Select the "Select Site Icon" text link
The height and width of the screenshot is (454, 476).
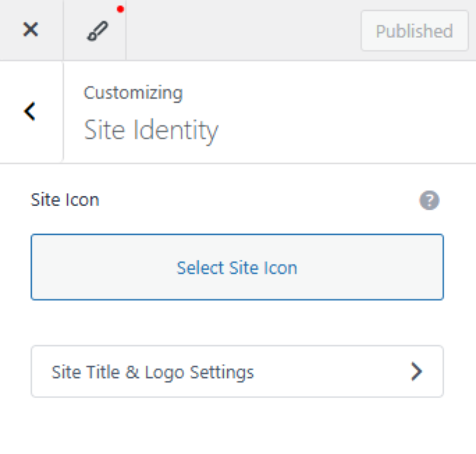pyautogui.click(x=237, y=268)
